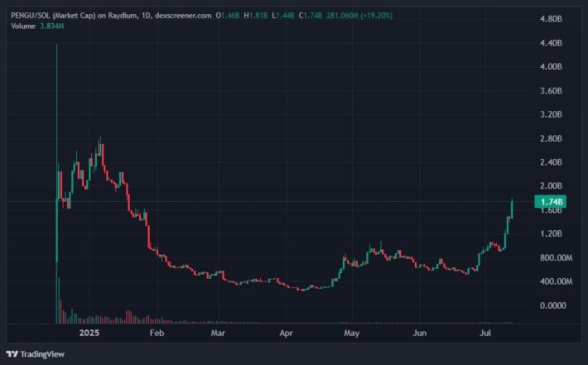Image resolution: width=588 pixels, height=365 pixels.
Task: Click the tall launch-day wick reaching 4.40B
Action: pyautogui.click(x=56, y=120)
